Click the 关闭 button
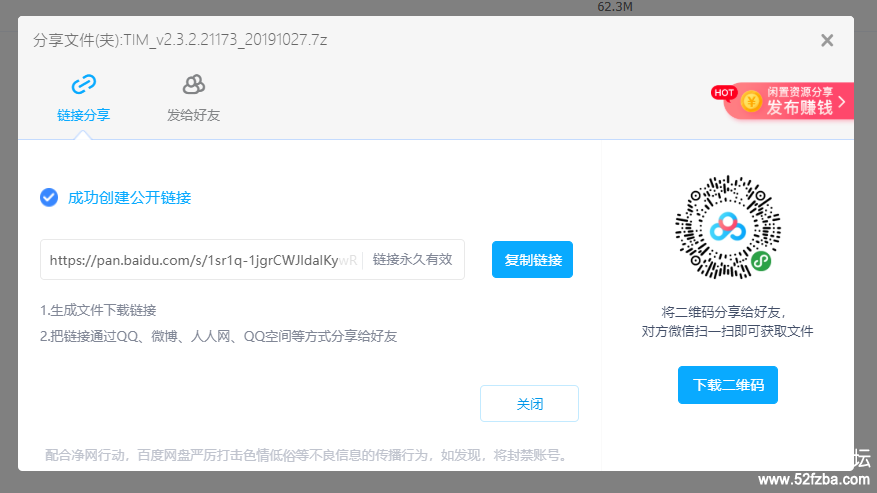This screenshot has width=877, height=493. tap(529, 403)
